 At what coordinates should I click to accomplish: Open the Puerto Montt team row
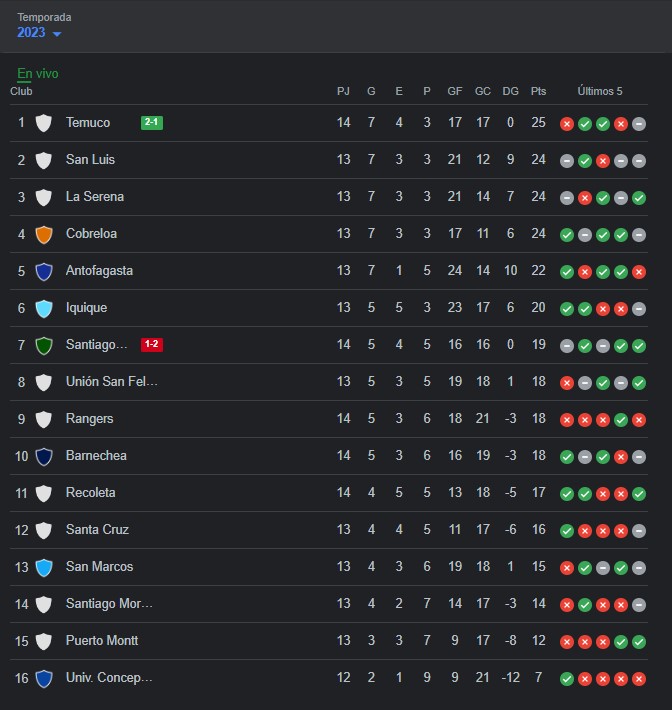329,641
